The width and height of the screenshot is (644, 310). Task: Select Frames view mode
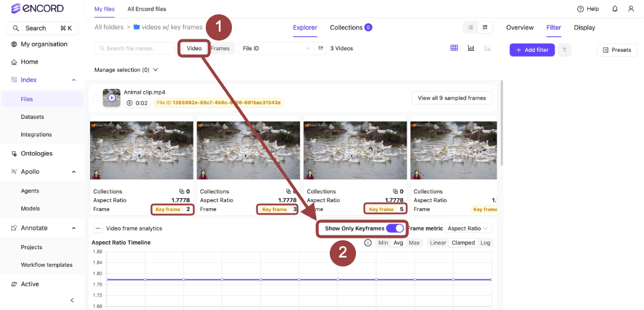pyautogui.click(x=220, y=48)
